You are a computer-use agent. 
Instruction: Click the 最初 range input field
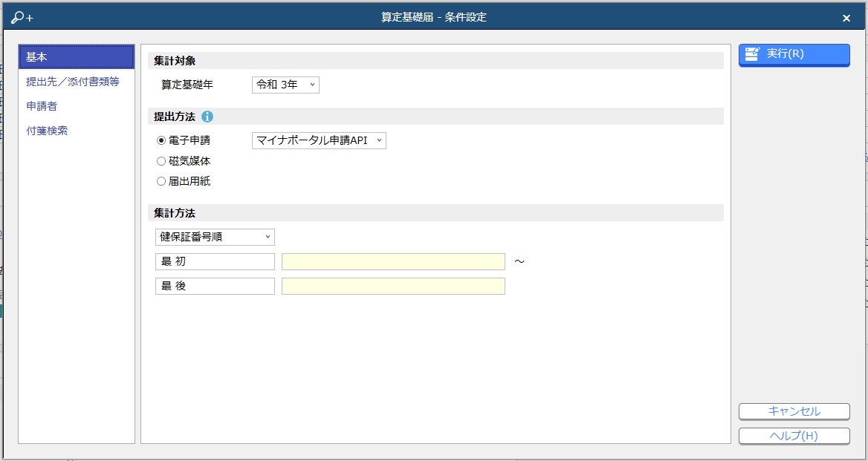click(x=393, y=261)
